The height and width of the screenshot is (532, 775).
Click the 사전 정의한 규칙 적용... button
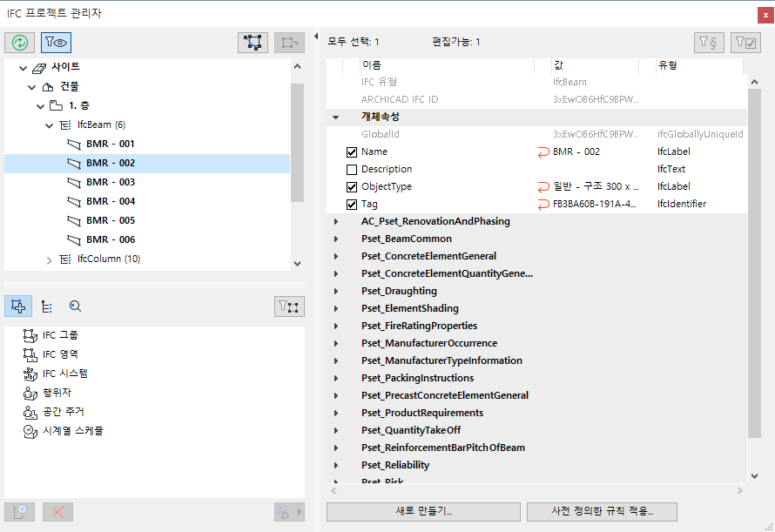click(x=602, y=511)
